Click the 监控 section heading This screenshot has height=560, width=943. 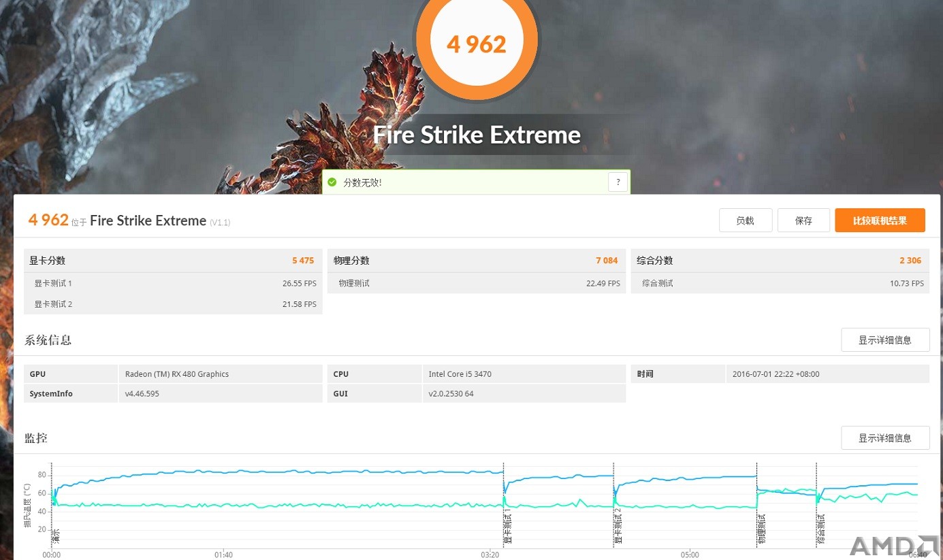[x=36, y=438]
